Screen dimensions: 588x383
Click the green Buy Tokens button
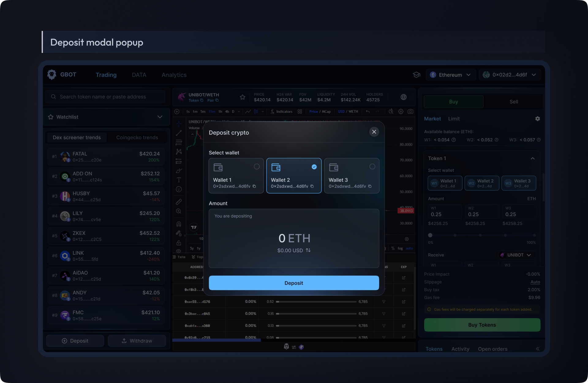[x=482, y=325]
